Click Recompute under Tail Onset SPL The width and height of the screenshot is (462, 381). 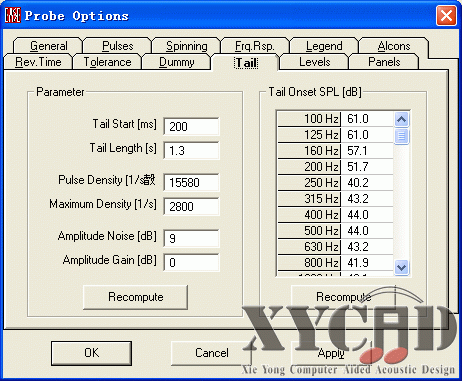[343, 297]
